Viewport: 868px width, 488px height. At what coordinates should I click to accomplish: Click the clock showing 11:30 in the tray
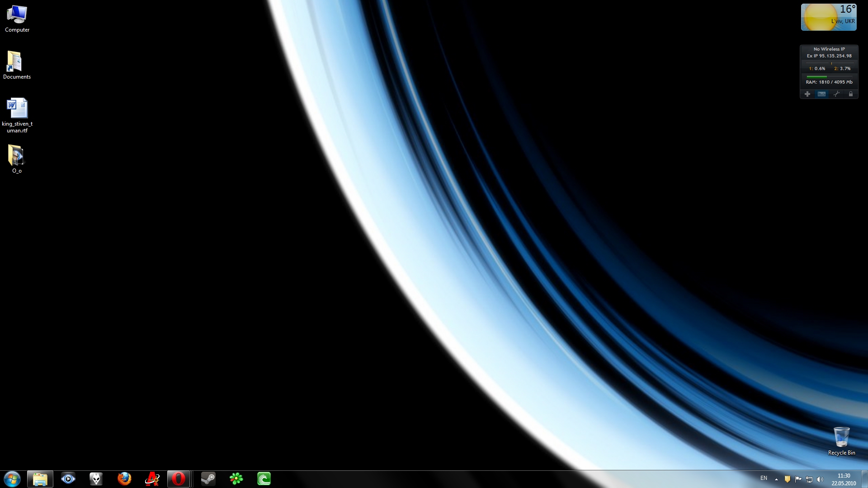844,479
